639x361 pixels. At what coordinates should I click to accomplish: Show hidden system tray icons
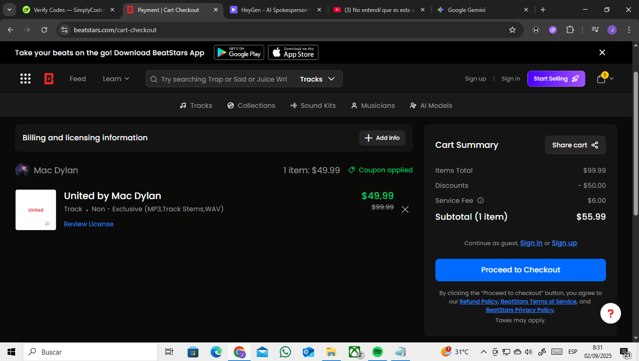click(483, 352)
